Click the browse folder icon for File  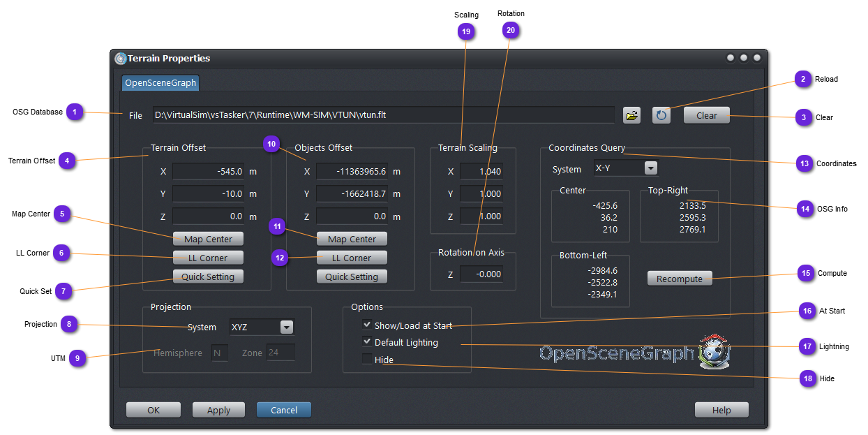coord(631,116)
